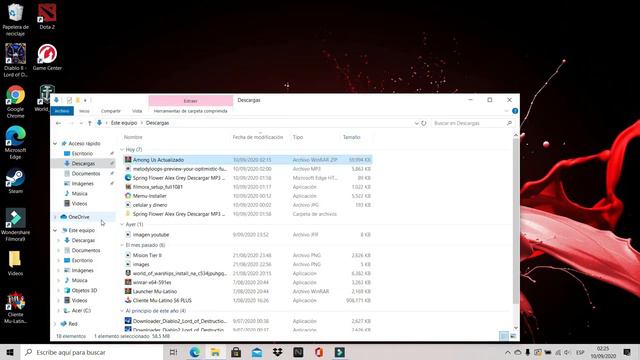Navigate back in File Explorer
This screenshot has width=640, height=360.
(58, 123)
